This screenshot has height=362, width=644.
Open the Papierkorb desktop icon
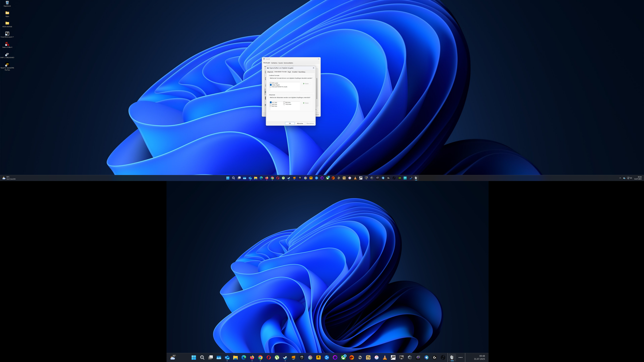pos(7,3)
